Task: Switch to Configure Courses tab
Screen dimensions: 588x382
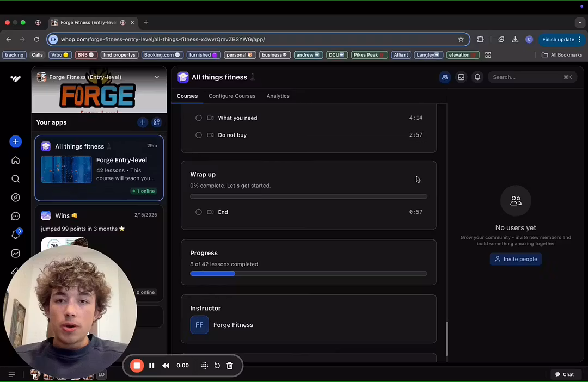Action: coord(232,96)
